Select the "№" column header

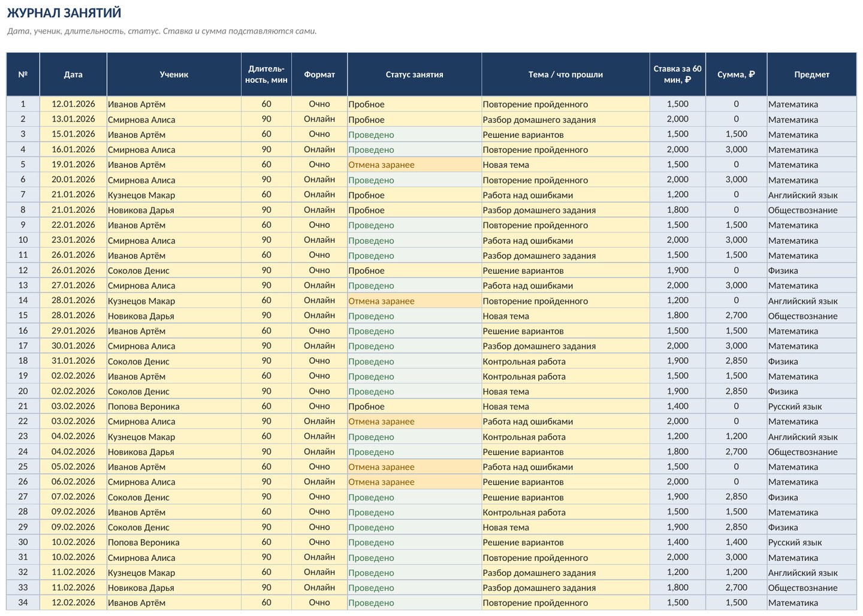23,74
